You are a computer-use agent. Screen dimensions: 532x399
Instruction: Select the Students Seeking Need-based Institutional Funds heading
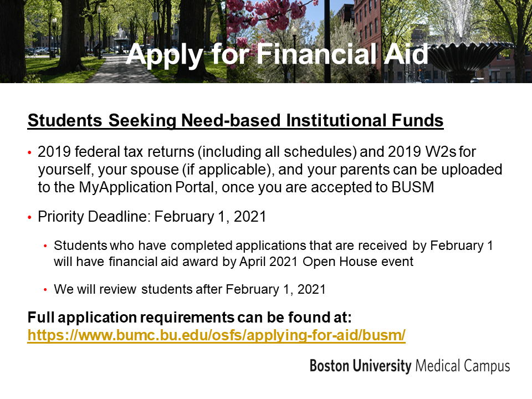tap(236, 120)
